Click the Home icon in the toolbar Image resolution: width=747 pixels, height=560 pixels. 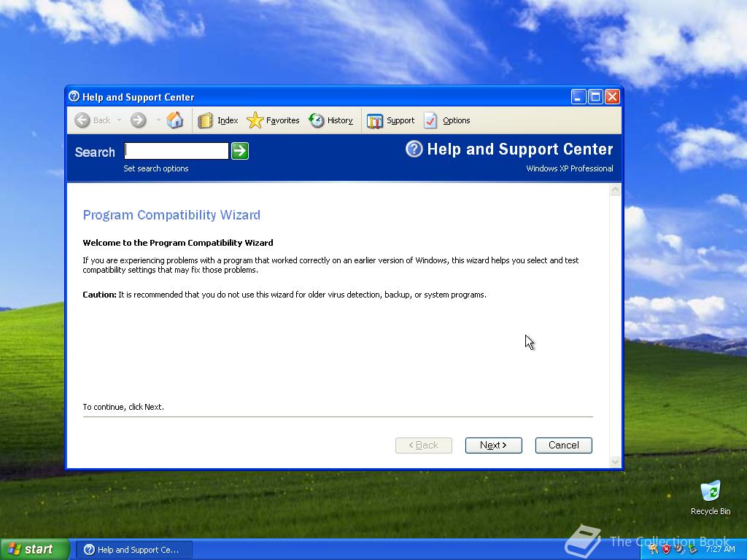click(175, 120)
